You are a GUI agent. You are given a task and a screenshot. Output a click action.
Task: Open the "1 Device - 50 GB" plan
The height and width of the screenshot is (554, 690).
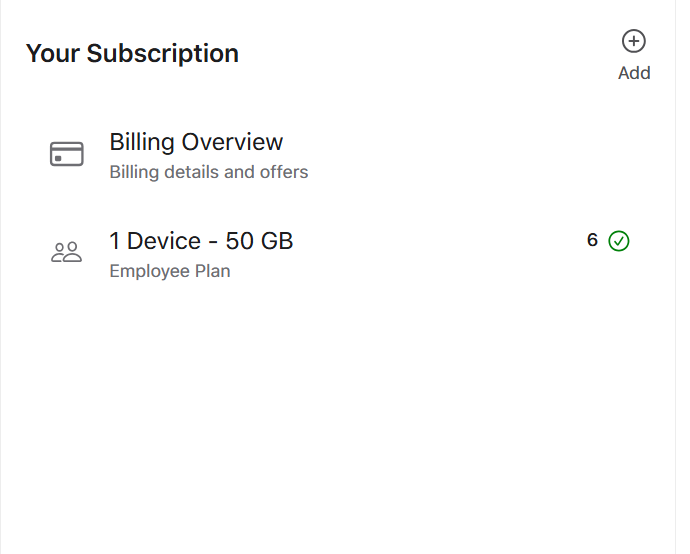[x=201, y=241]
